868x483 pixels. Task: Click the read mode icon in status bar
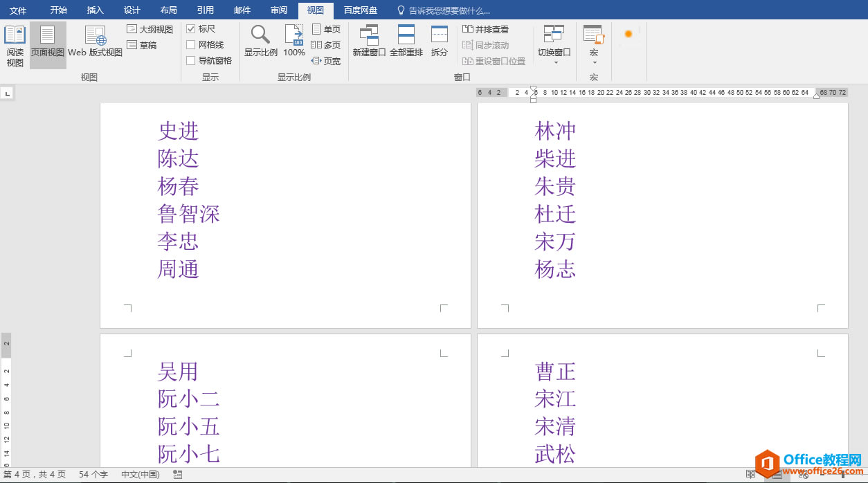pos(750,475)
